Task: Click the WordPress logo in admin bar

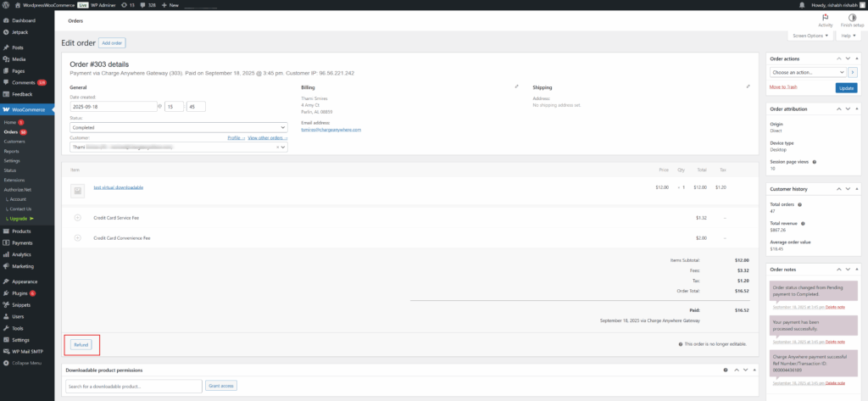Action: [x=8, y=5]
